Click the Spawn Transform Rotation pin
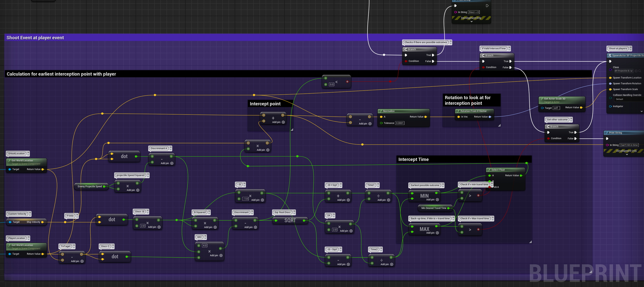The height and width of the screenshot is (287, 644). coord(610,83)
